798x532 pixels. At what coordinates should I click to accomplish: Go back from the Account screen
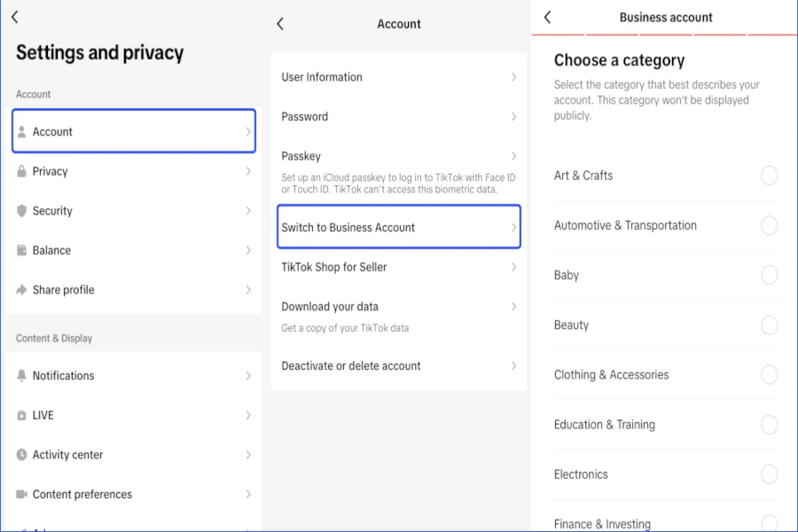click(280, 24)
